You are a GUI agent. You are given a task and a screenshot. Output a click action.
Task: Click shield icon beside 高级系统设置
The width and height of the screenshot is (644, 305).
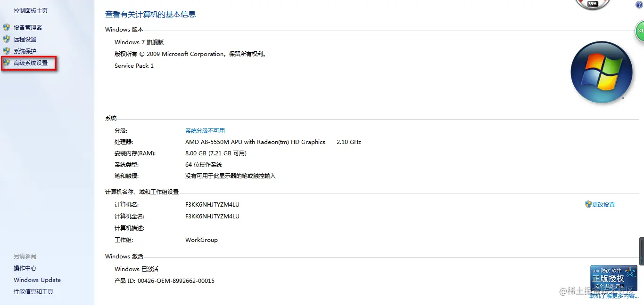click(x=7, y=63)
